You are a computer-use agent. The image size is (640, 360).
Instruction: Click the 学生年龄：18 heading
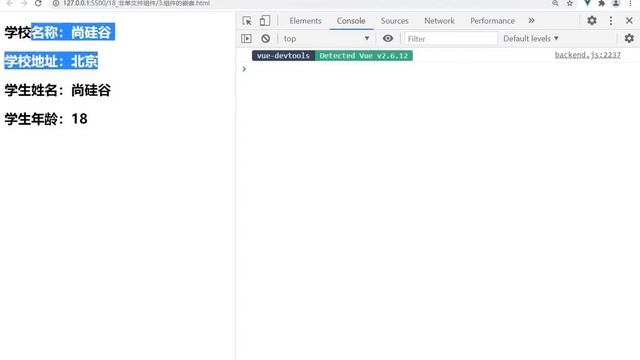(x=46, y=119)
